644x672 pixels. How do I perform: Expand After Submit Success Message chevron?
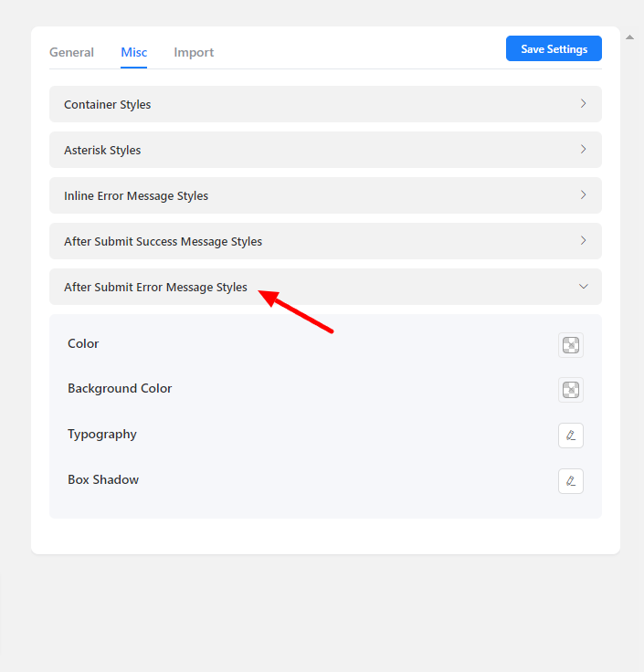583,241
